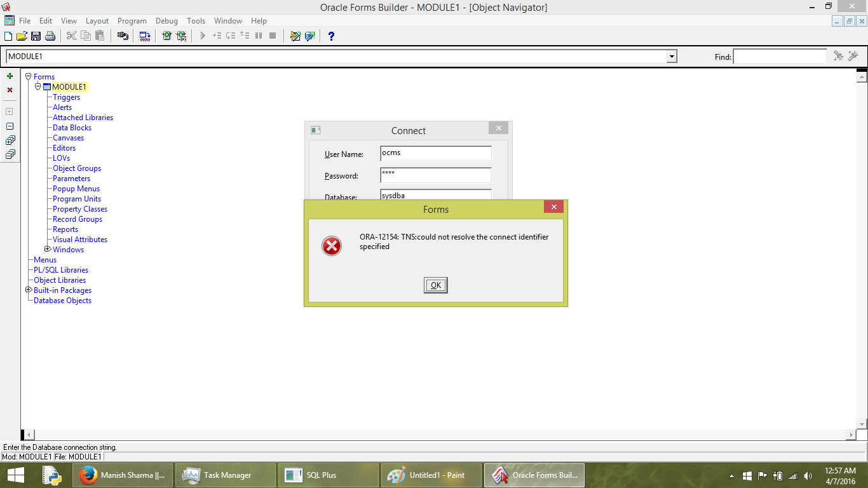Open the MODULE1 dropdown arrow
Screen dimensions: 868x488
pyautogui.click(x=672, y=57)
